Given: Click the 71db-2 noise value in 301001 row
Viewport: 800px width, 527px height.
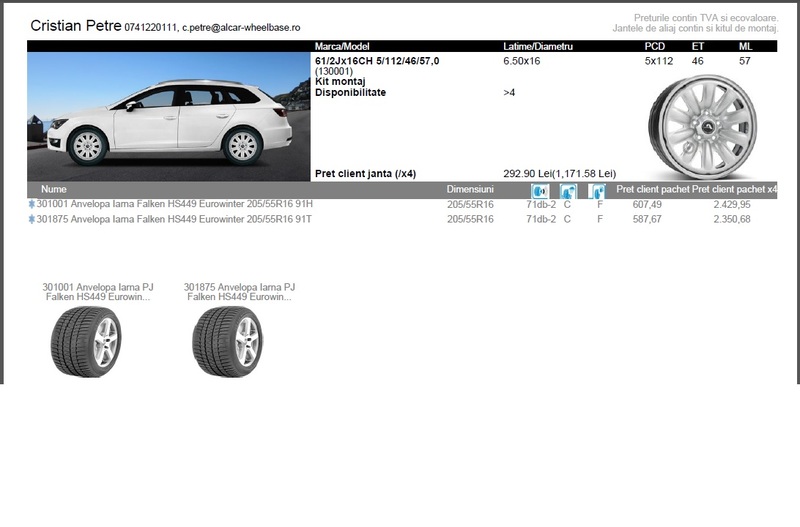Looking at the screenshot, I should click(541, 205).
